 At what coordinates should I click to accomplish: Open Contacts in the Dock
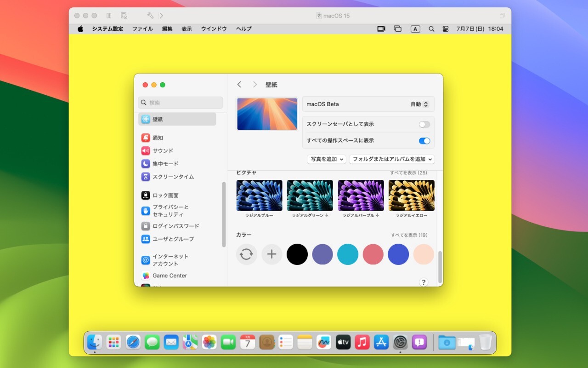(x=266, y=342)
